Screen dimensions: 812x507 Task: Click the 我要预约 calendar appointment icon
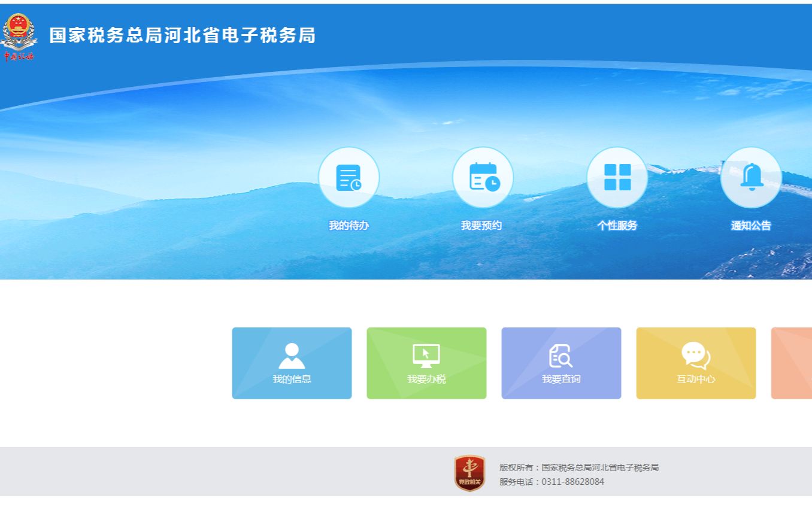click(x=483, y=177)
